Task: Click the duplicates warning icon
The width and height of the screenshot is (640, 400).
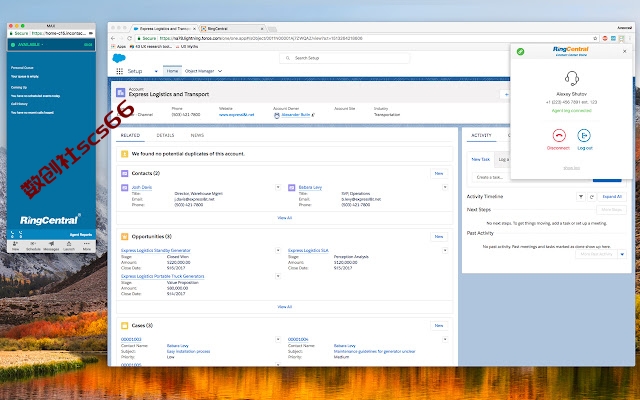Action: point(124,154)
